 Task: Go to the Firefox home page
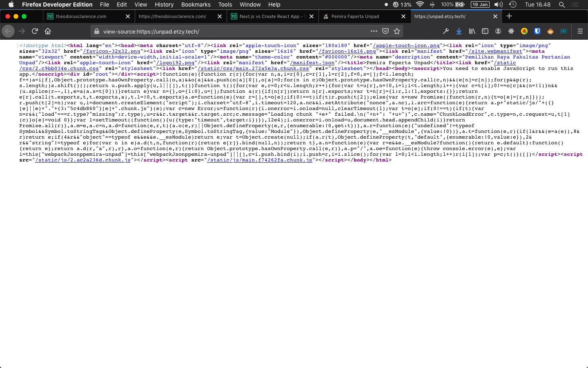tap(48, 31)
